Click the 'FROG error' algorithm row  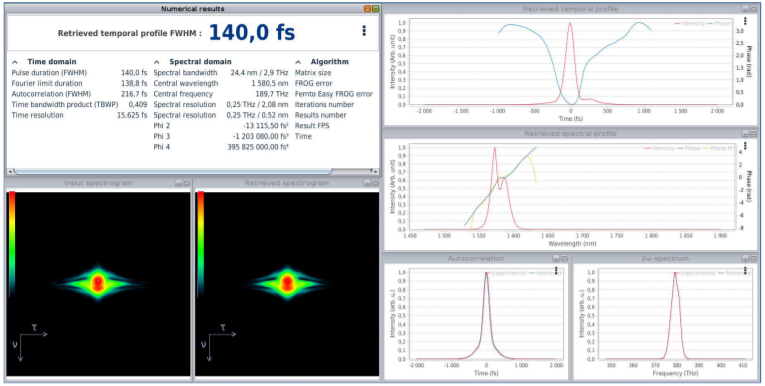(x=314, y=83)
